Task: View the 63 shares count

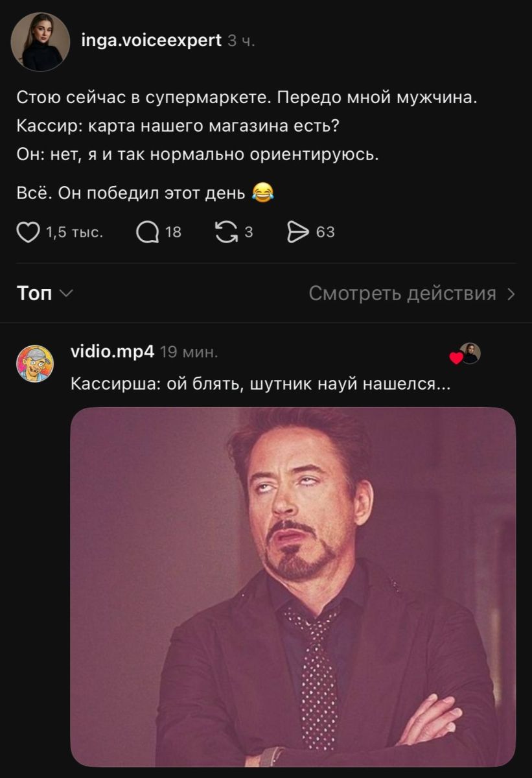Action: (x=325, y=232)
